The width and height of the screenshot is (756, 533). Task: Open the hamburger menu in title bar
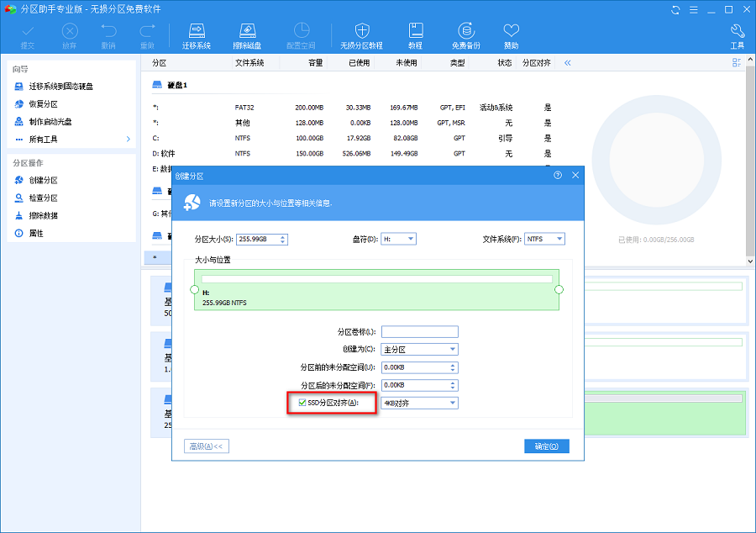pyautogui.click(x=693, y=9)
